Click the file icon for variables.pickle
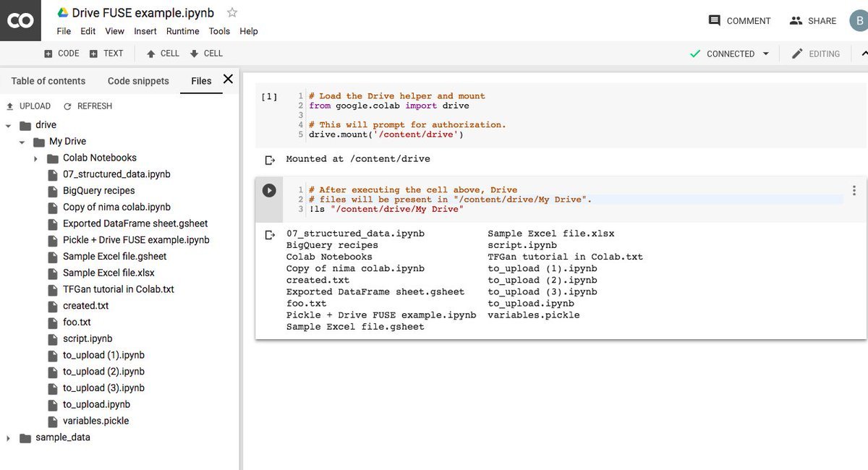Viewport: 868px width, 470px height. 52,421
